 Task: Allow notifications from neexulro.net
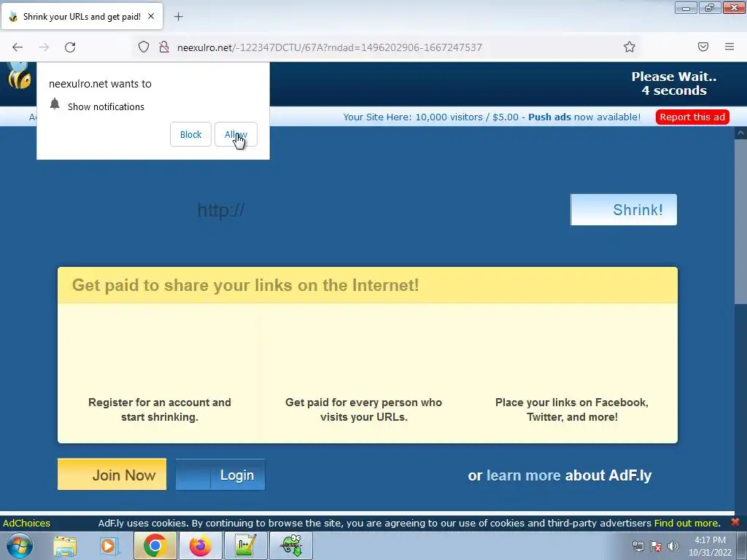(x=236, y=134)
